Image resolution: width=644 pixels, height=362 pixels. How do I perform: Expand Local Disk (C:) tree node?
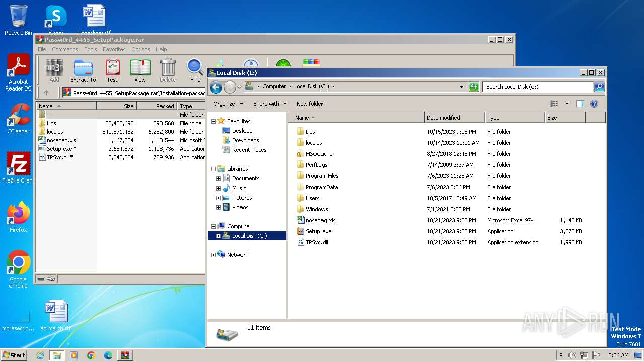click(218, 236)
